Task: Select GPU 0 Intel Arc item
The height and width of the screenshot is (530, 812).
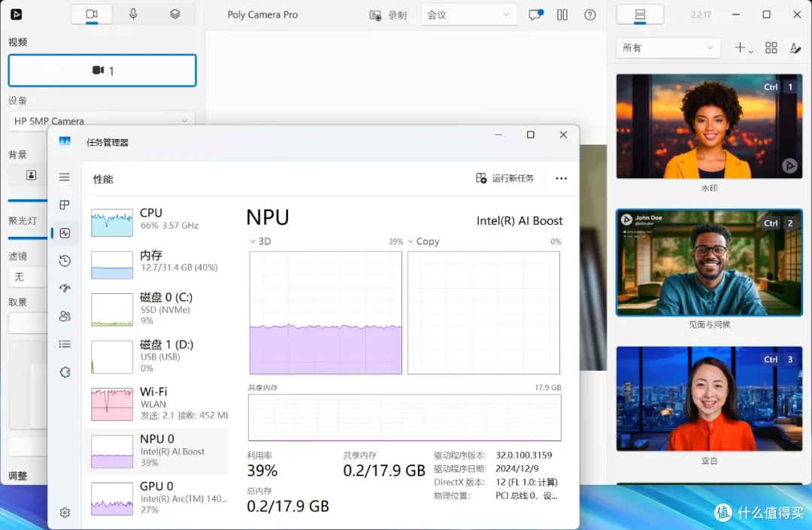Action: click(157, 498)
